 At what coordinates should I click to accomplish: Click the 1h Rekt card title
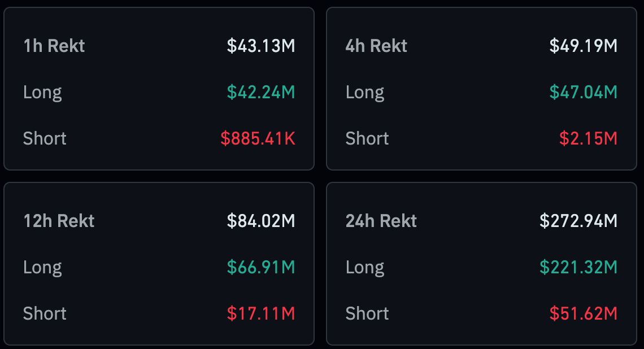(x=54, y=46)
